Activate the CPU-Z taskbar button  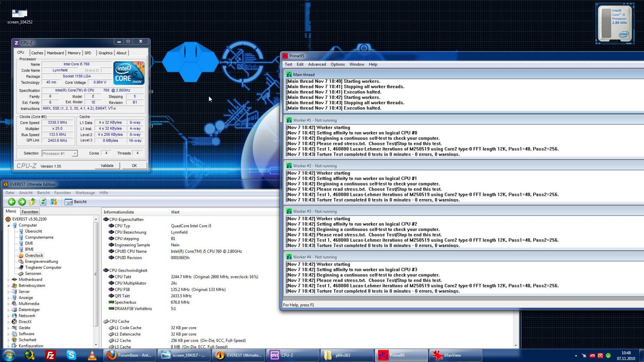293,355
